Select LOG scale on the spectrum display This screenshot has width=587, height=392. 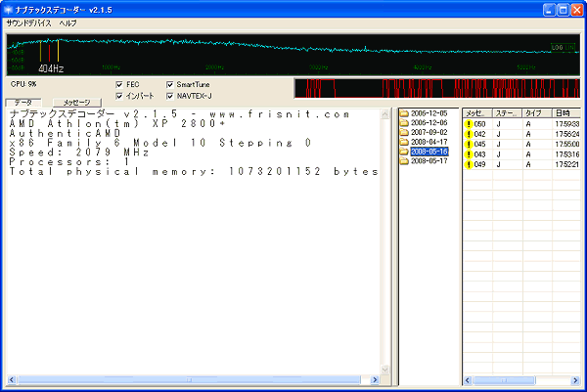point(557,48)
